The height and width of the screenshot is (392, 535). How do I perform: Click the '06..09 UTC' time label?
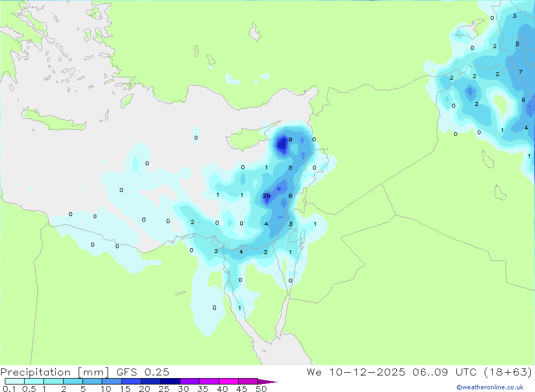coord(445,372)
